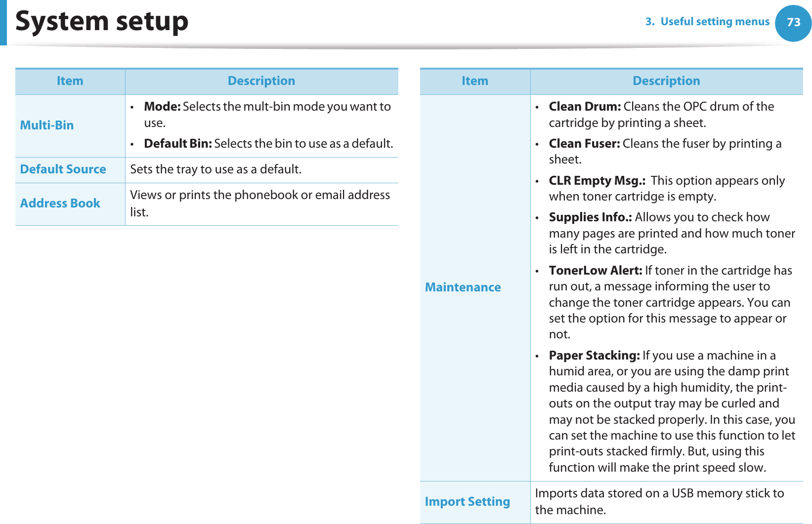Open the Import Setting item link

point(467,502)
